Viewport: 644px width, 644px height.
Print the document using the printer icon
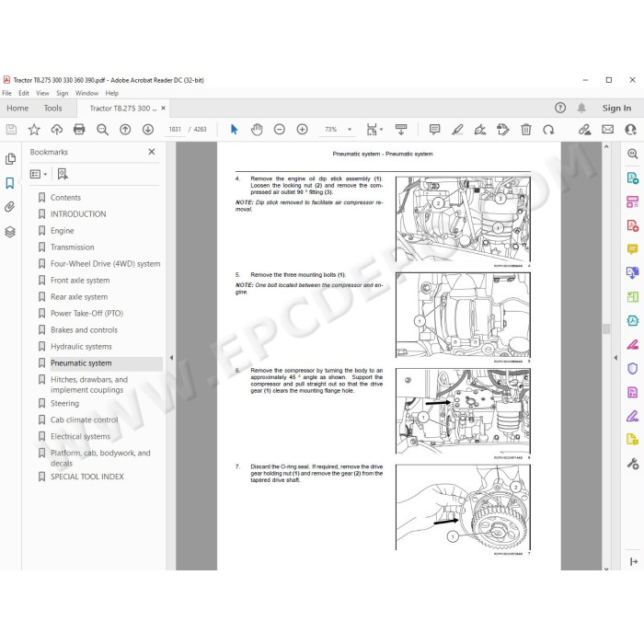79,130
